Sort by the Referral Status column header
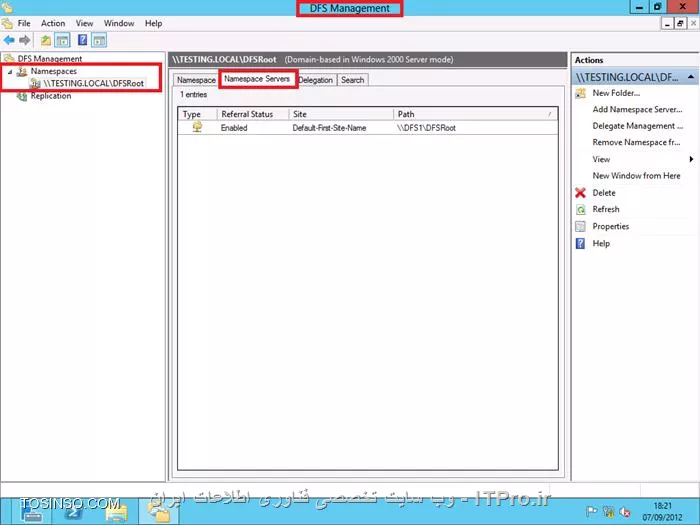Image resolution: width=700 pixels, height=525 pixels. click(253, 114)
